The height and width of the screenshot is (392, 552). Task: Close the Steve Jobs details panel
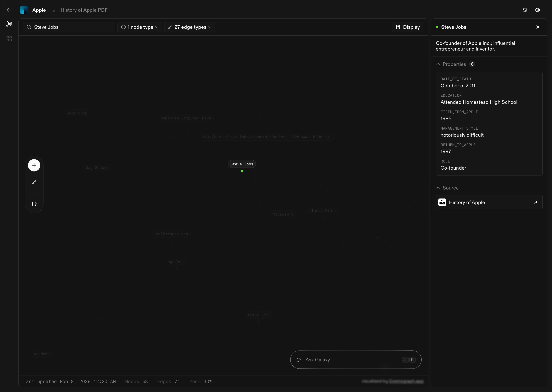(538, 27)
